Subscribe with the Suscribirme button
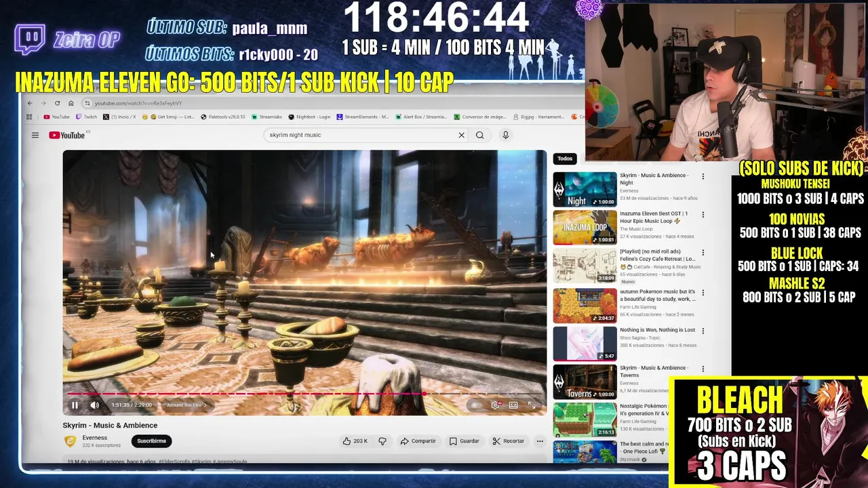This screenshot has width=868, height=488. point(151,441)
